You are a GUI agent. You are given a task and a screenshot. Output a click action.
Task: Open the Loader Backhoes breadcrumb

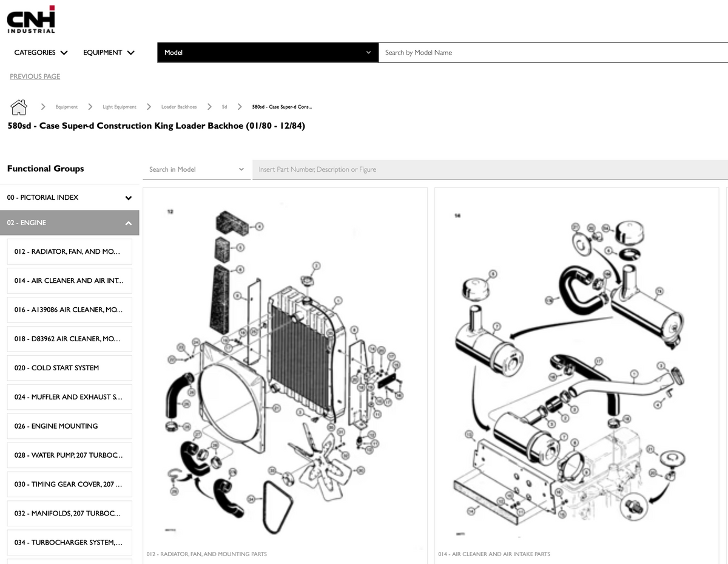click(x=179, y=107)
